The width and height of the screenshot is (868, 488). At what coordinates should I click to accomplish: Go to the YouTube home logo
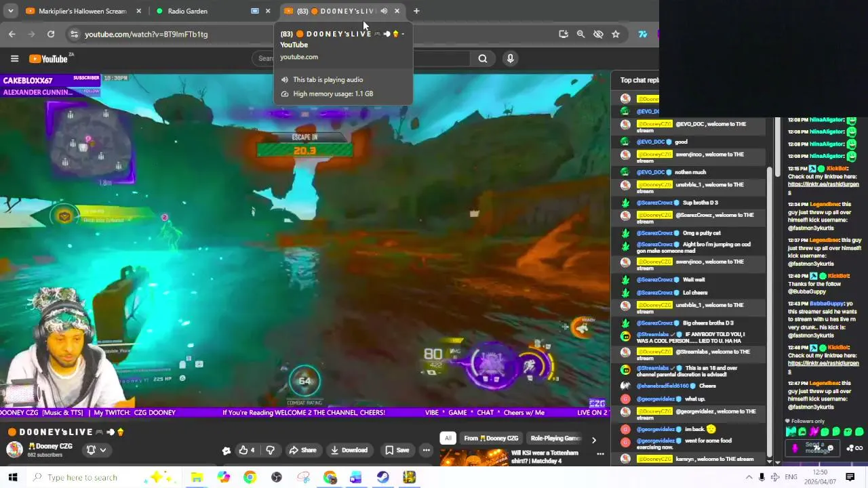pyautogui.click(x=49, y=58)
